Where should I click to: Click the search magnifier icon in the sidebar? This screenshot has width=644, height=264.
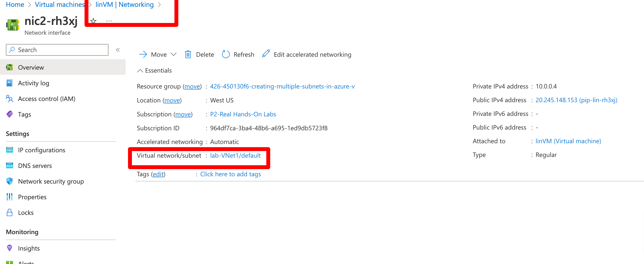coord(12,50)
